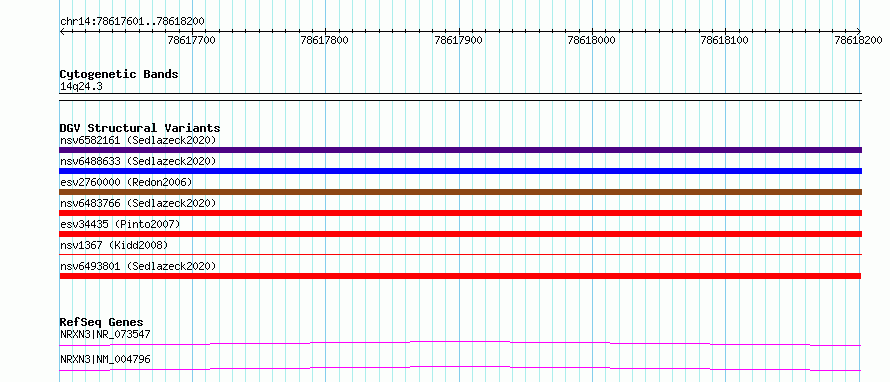Select variant label esv2760000 (Redon2006)
Image resolution: width=890 pixels, height=382 pixels.
pyautogui.click(x=126, y=182)
